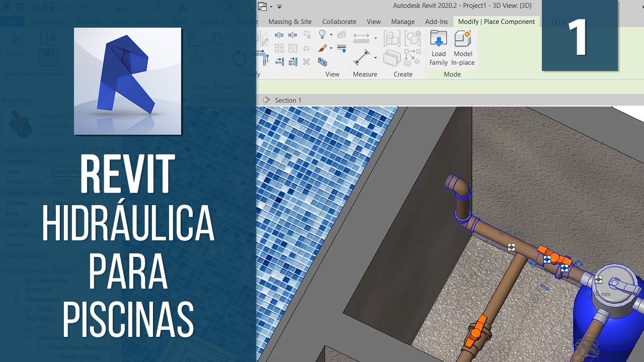Image resolution: width=644 pixels, height=362 pixels.
Task: Click the orange valve on horizontal pipe
Action: coord(553,257)
